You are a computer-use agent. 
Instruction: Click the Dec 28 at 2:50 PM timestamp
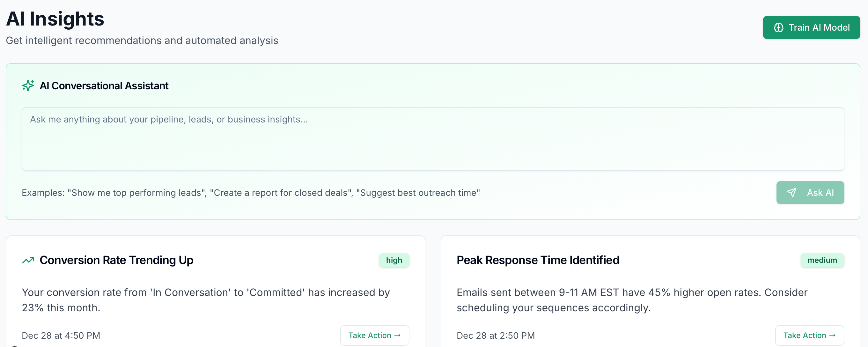496,336
